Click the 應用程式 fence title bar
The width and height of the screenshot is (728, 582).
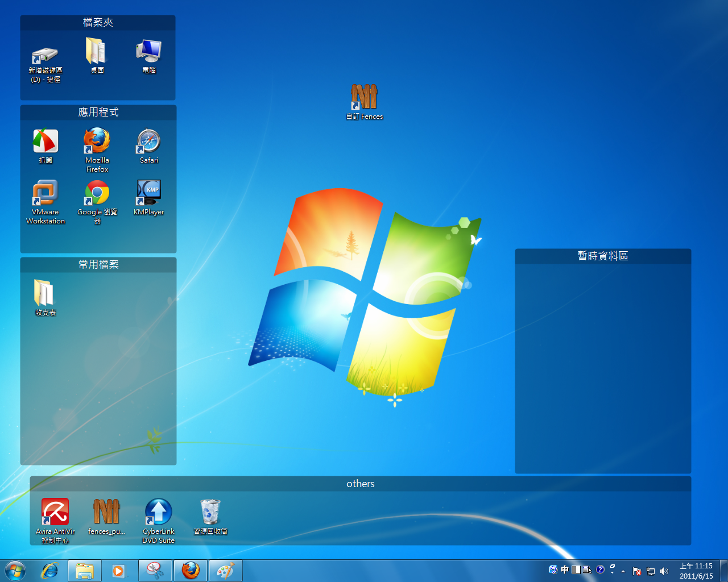point(98,113)
